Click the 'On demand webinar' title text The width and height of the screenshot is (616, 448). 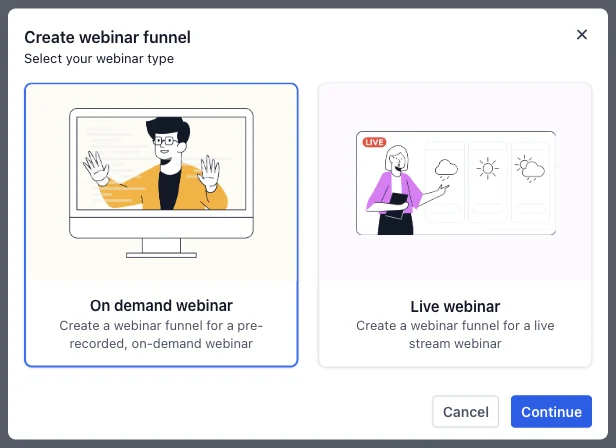tap(161, 305)
